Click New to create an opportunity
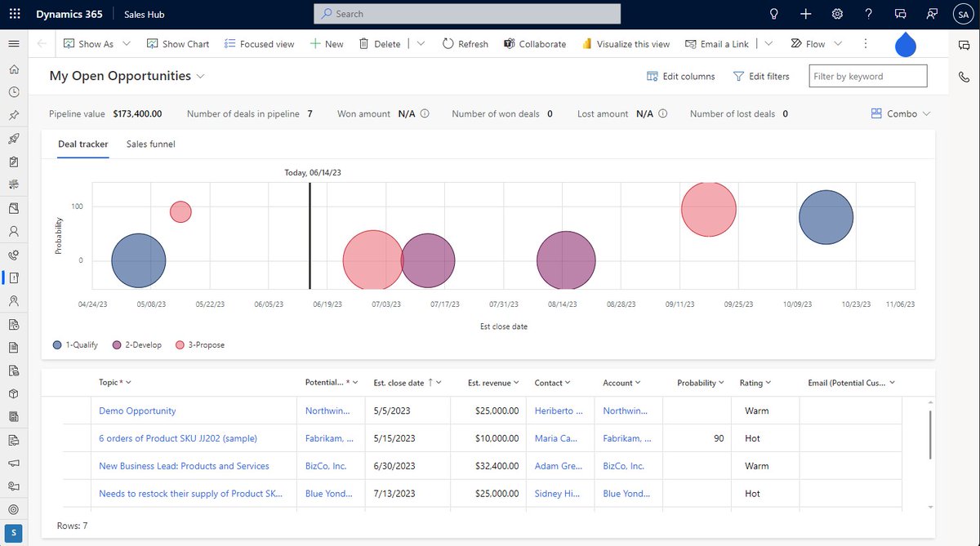The width and height of the screenshot is (980, 546). pyautogui.click(x=326, y=44)
